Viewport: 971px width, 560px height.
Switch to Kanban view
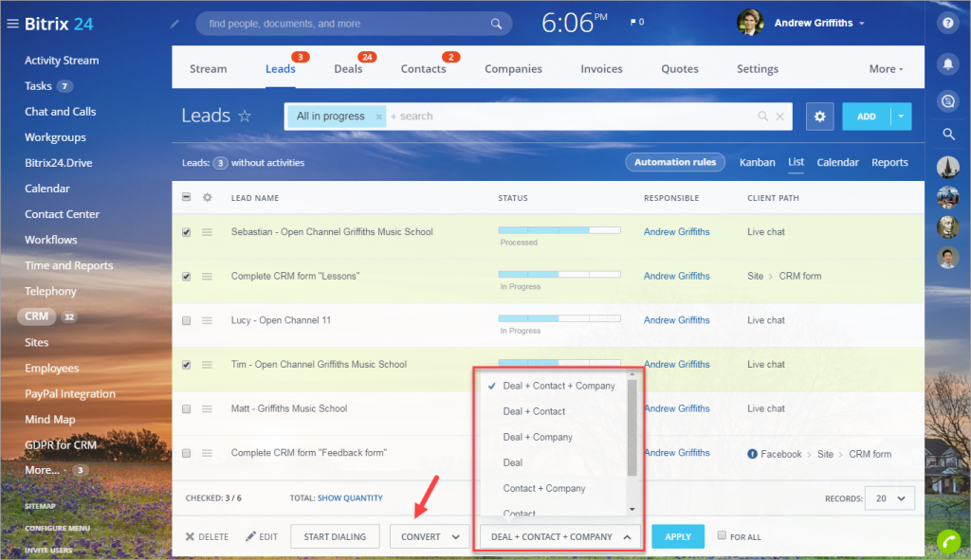point(757,162)
